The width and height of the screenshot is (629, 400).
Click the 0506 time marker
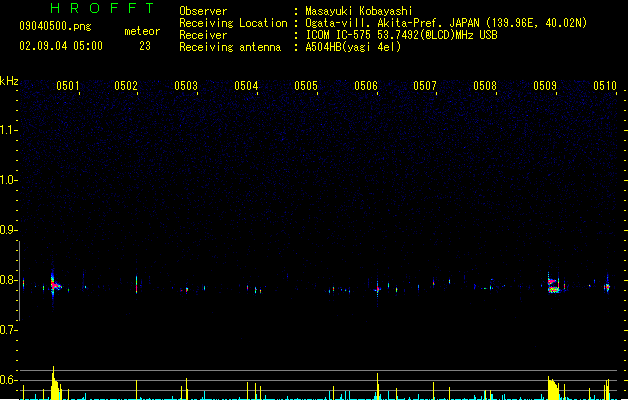click(366, 86)
